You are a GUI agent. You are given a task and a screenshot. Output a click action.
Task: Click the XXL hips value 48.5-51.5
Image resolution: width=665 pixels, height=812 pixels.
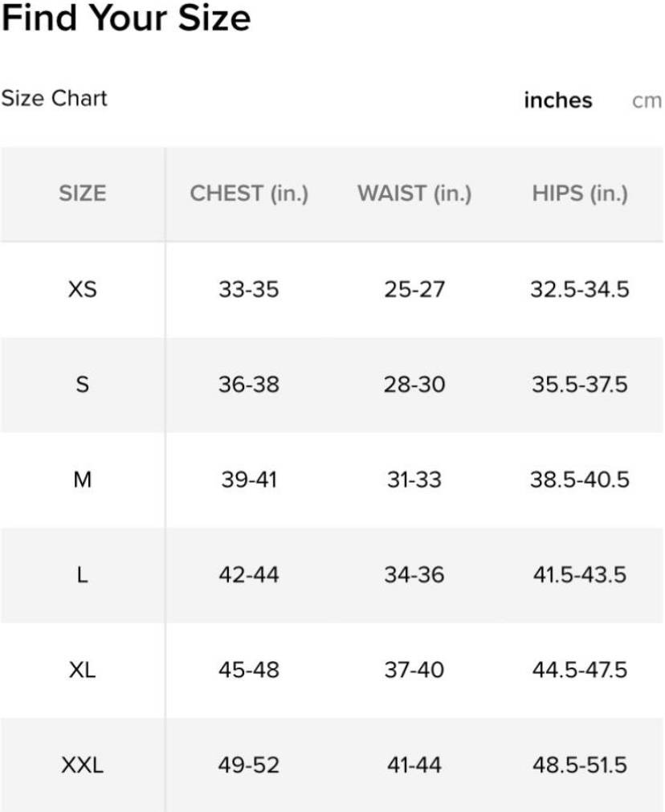[x=580, y=765]
